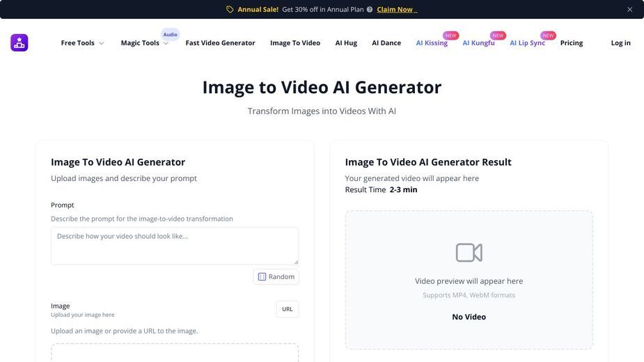Go to Image To Video page
Viewport: 644px width, 362px height.
pos(295,42)
